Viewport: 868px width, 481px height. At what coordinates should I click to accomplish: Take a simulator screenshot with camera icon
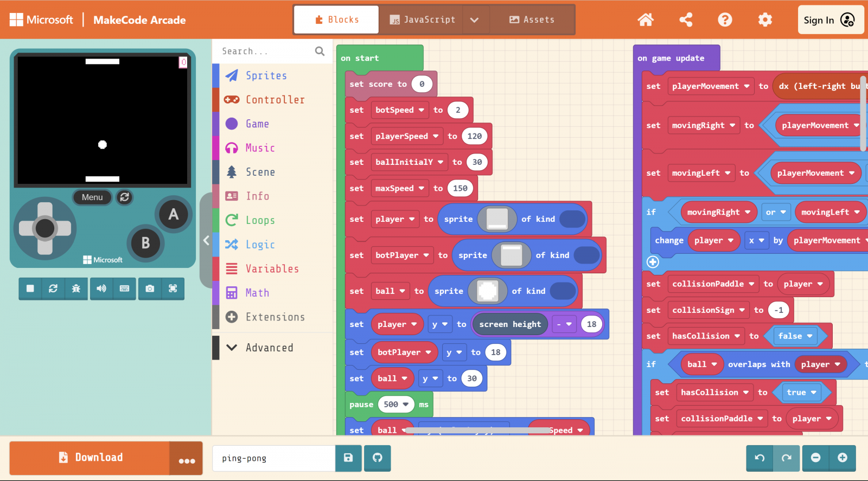point(150,288)
